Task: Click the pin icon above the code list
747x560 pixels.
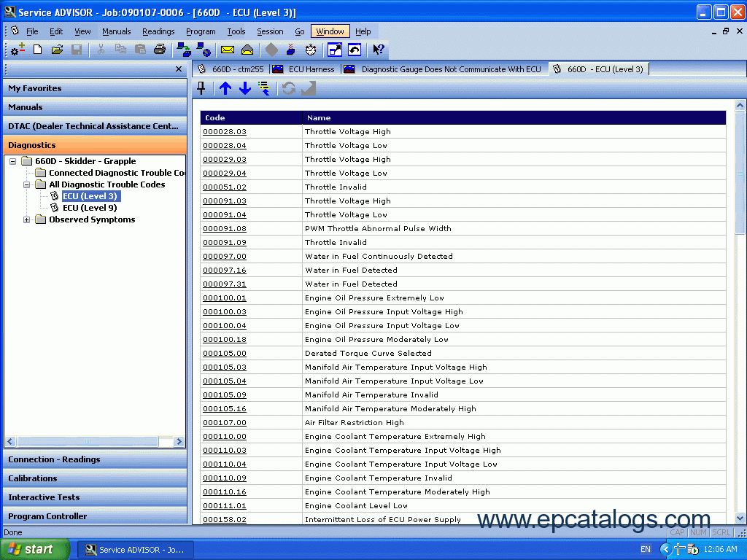Action: (201, 88)
